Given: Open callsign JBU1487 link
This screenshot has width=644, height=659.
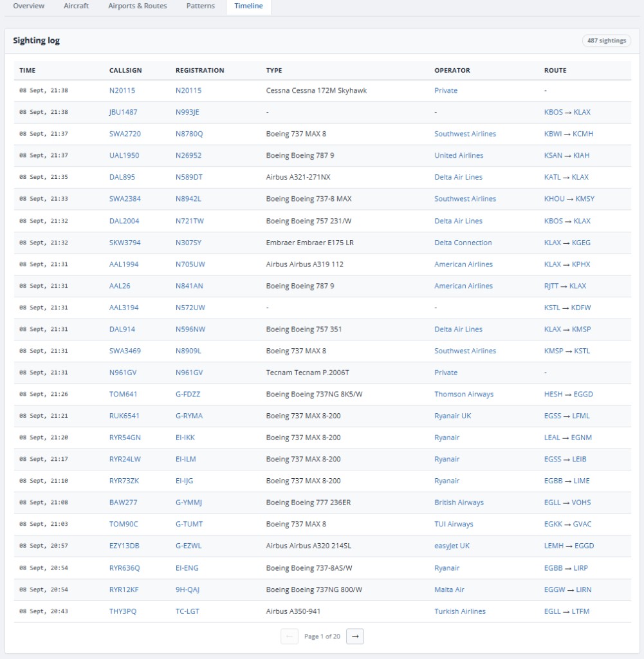Looking at the screenshot, I should click(x=123, y=112).
